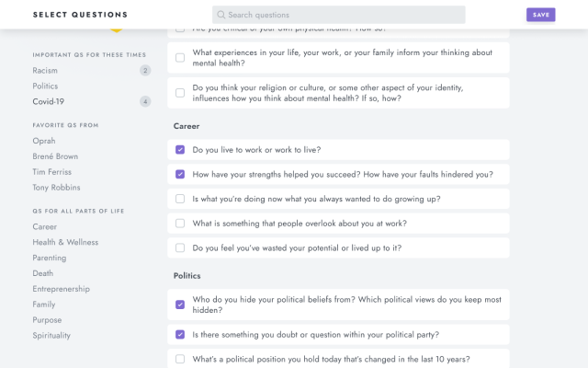This screenshot has height=368, width=588.
Task: Open the Spirituality category
Action: pyautogui.click(x=51, y=336)
